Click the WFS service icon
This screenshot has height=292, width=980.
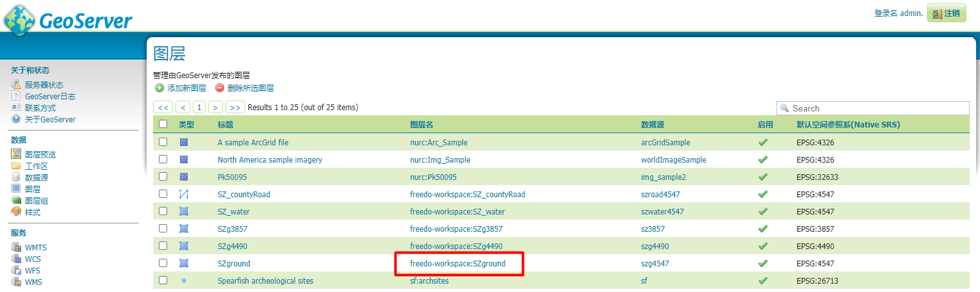pyautogui.click(x=16, y=270)
